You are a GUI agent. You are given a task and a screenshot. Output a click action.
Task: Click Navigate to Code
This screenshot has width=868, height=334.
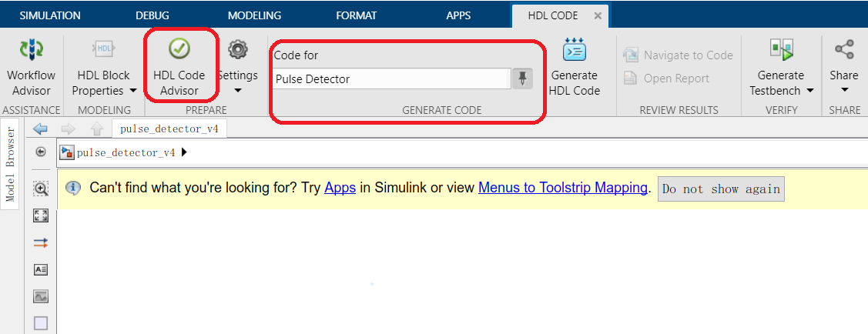(678, 55)
